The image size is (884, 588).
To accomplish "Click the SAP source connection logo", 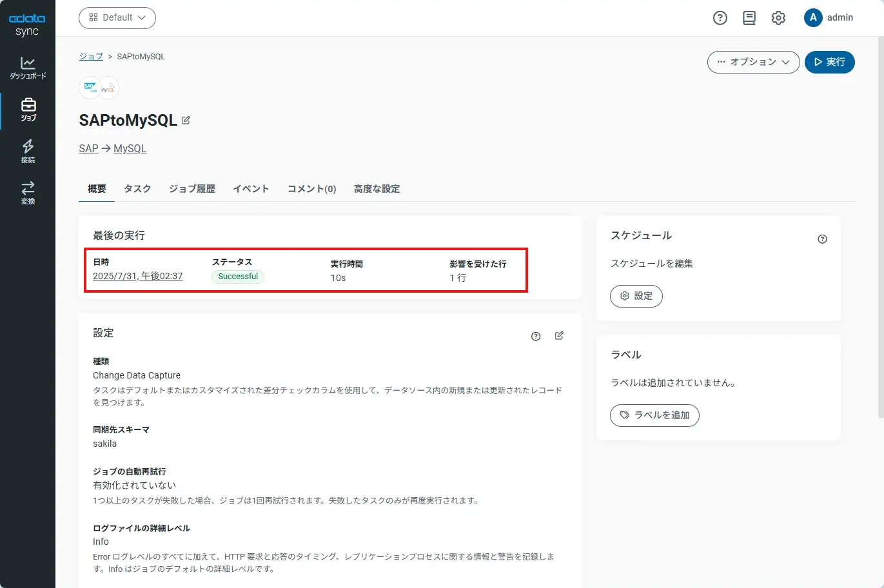I will click(x=90, y=87).
